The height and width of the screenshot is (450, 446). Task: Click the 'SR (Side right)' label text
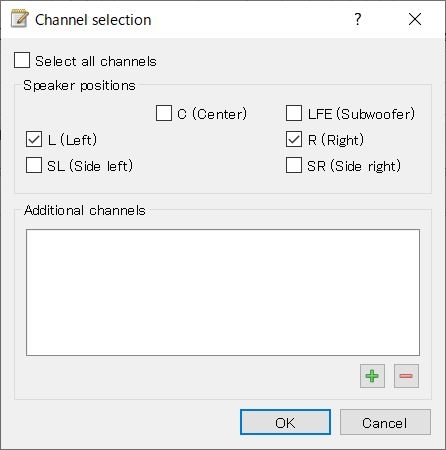pyautogui.click(x=354, y=166)
